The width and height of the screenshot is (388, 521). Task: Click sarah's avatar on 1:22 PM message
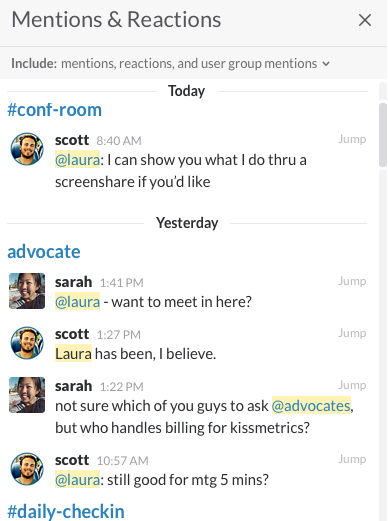(x=27, y=395)
